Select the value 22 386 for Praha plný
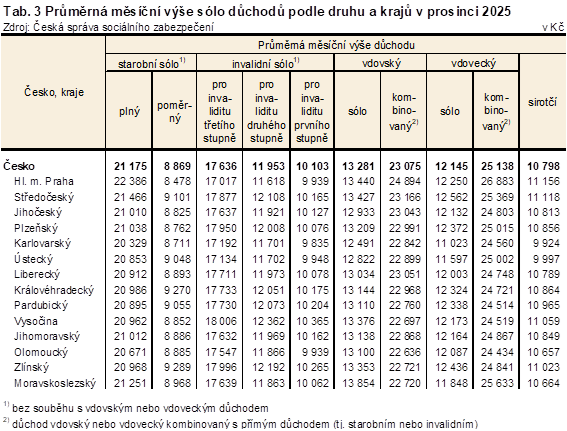567x431 pixels. [130, 181]
